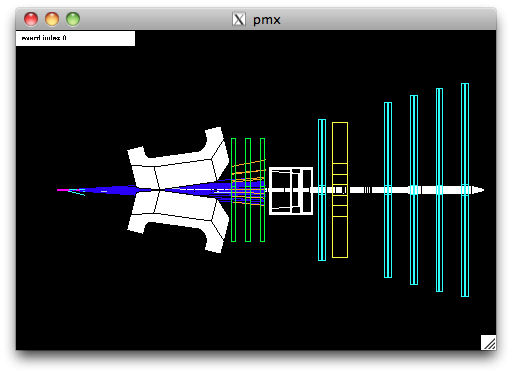
Task: Click the third green tracking station
Action: point(262,190)
